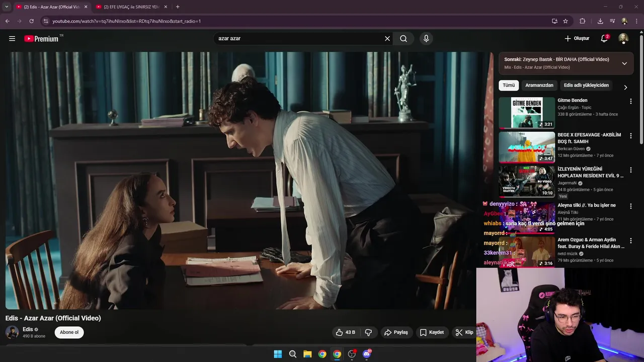Open the YouTube guide hamburger menu
Viewport: 644px width, 362px height.
point(12,39)
